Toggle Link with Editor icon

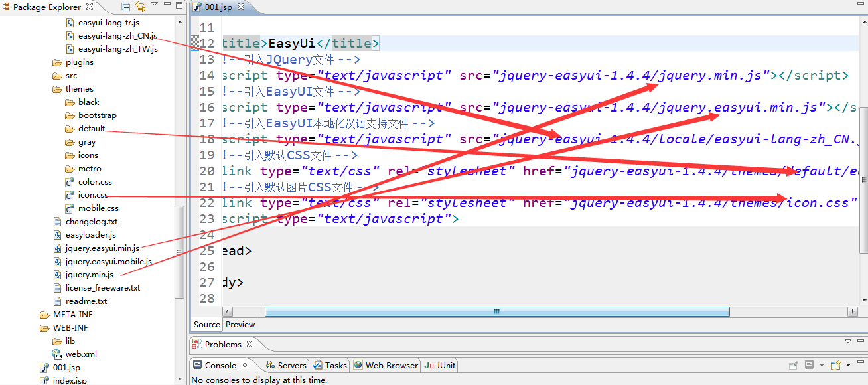pos(141,7)
